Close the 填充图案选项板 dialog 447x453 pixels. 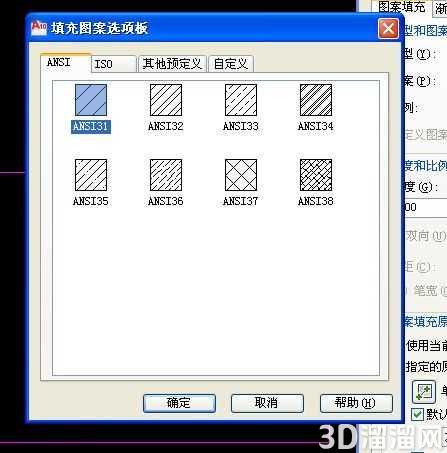coord(388,29)
